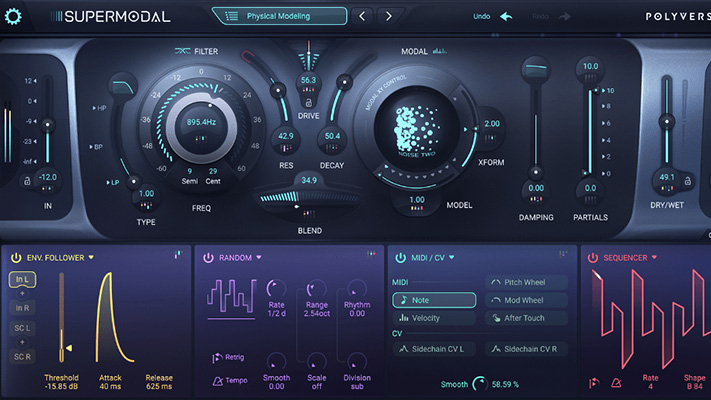Click the Decay value 50.4
Image resolution: width=711 pixels, height=400 pixels.
tap(332, 136)
